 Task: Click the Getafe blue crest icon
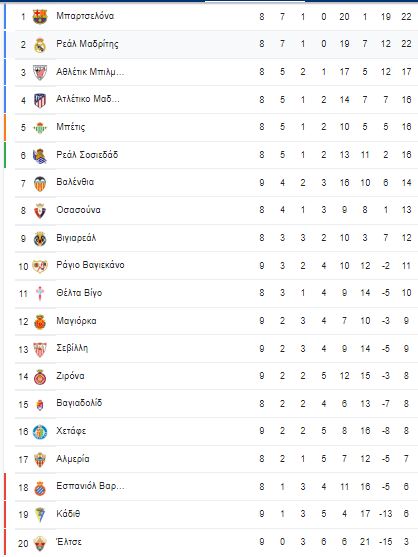tap(40, 432)
